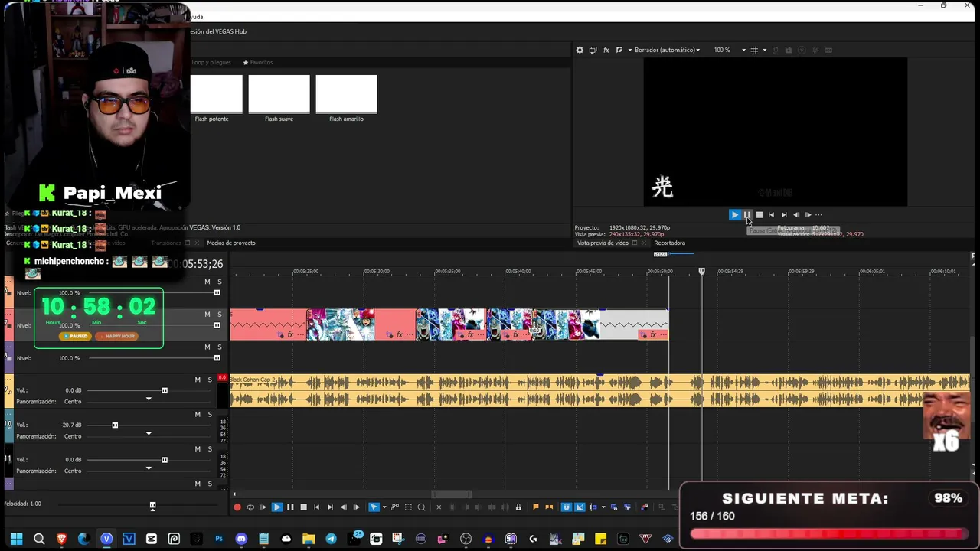
Task: Select the Flash suave preset thumbnail
Action: (x=279, y=93)
